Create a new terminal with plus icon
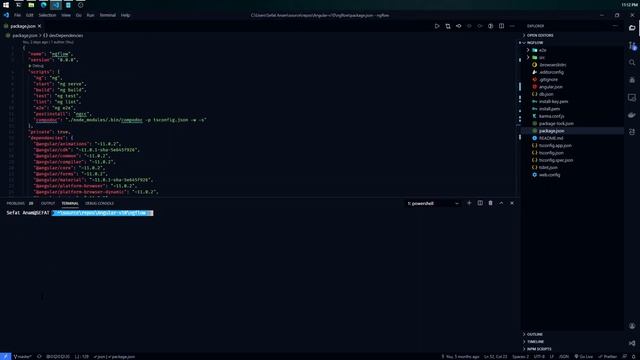Image resolution: width=640 pixels, height=360 pixels. [469, 203]
